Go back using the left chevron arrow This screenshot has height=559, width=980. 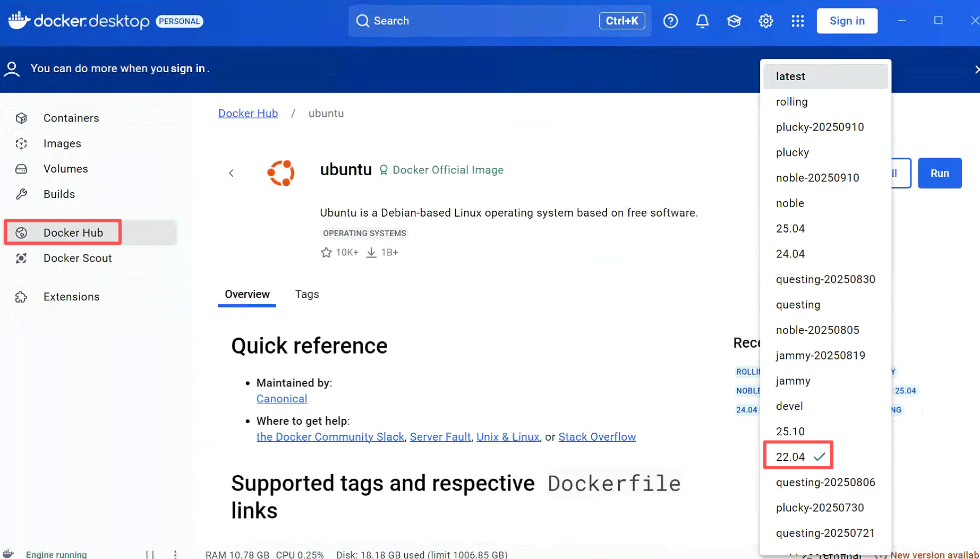(231, 173)
